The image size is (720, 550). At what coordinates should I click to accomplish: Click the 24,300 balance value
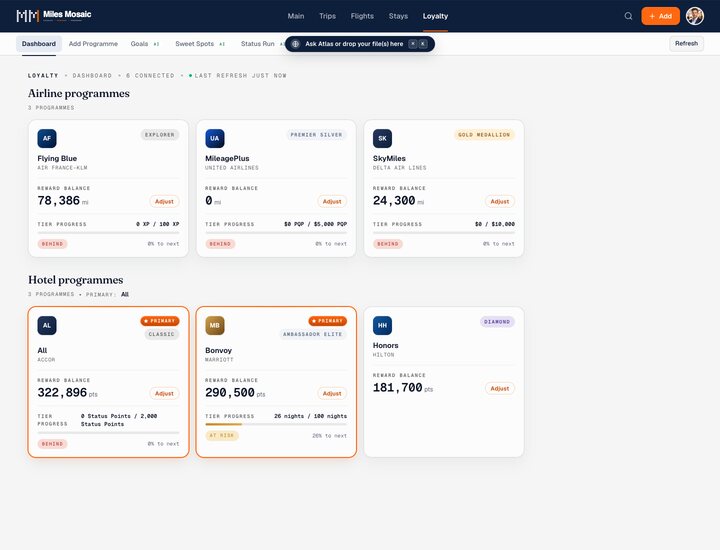point(394,201)
